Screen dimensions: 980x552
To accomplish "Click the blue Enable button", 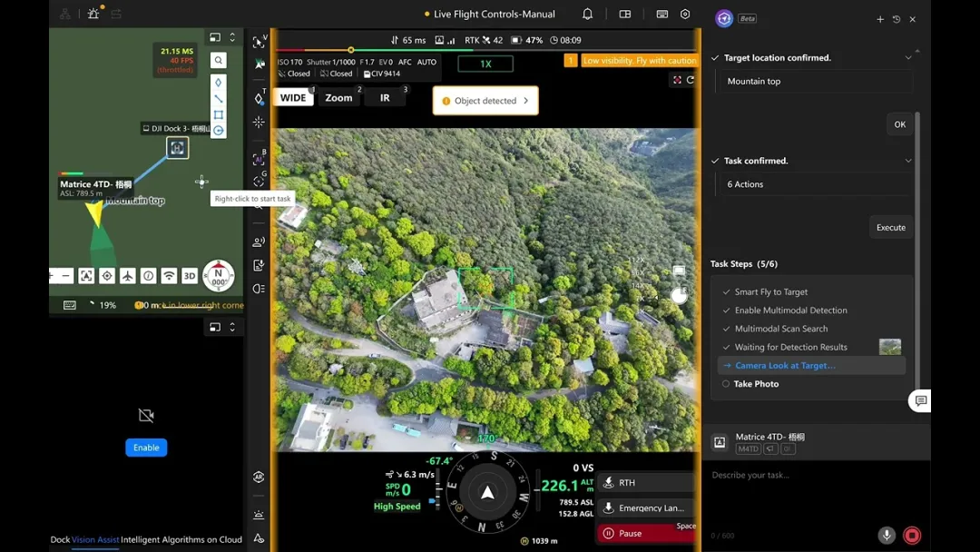I will 146,448.
